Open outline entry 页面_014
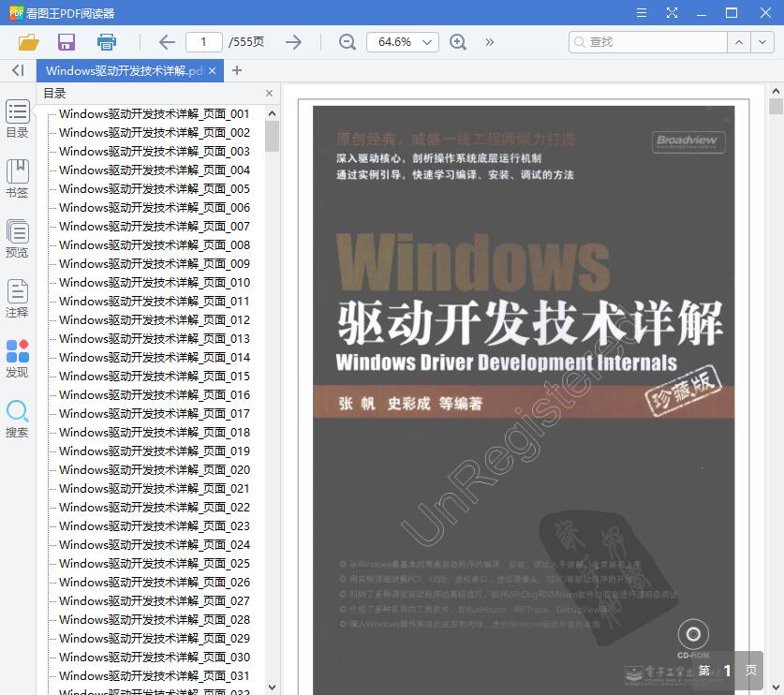Image resolution: width=784 pixels, height=695 pixels. tap(154, 358)
